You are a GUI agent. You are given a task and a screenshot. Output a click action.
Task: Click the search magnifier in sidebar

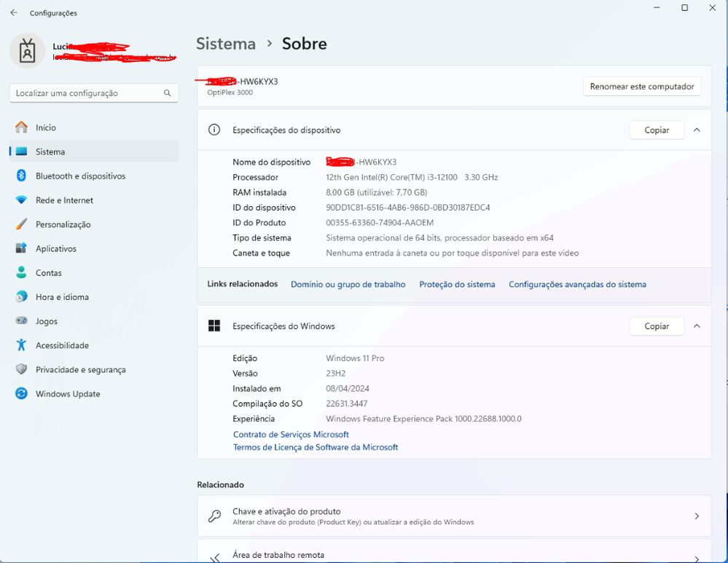(168, 93)
